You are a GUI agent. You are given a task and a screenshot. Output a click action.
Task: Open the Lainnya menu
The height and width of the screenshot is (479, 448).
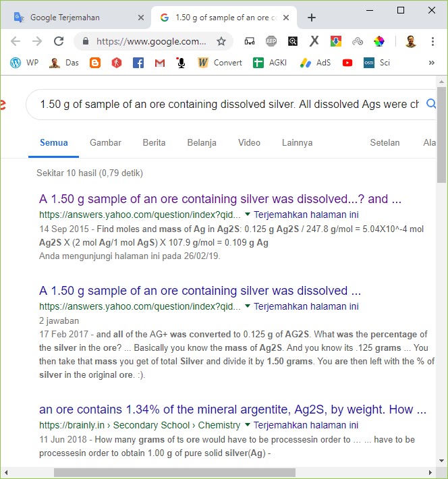click(297, 142)
